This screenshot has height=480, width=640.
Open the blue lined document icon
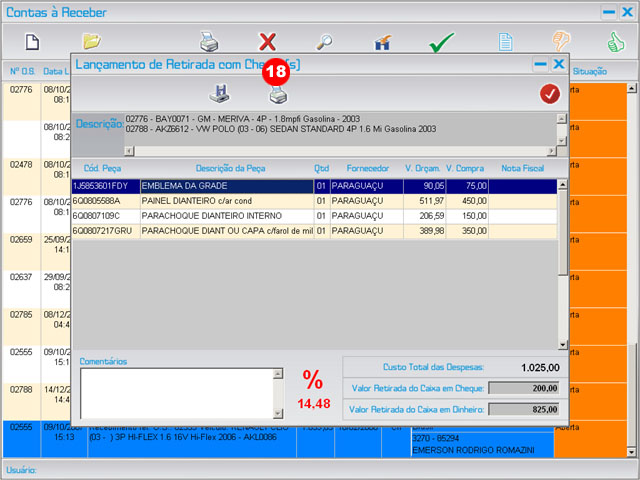click(505, 42)
